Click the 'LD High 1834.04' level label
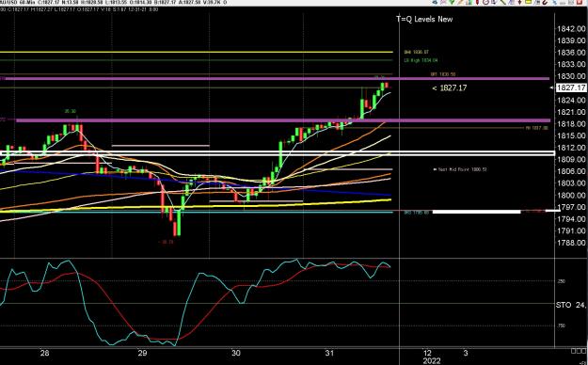 [x=421, y=60]
